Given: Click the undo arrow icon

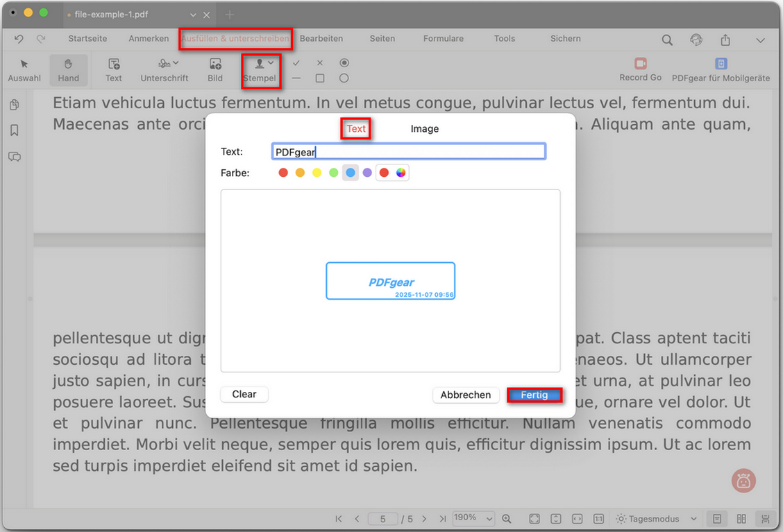Looking at the screenshot, I should pos(19,39).
